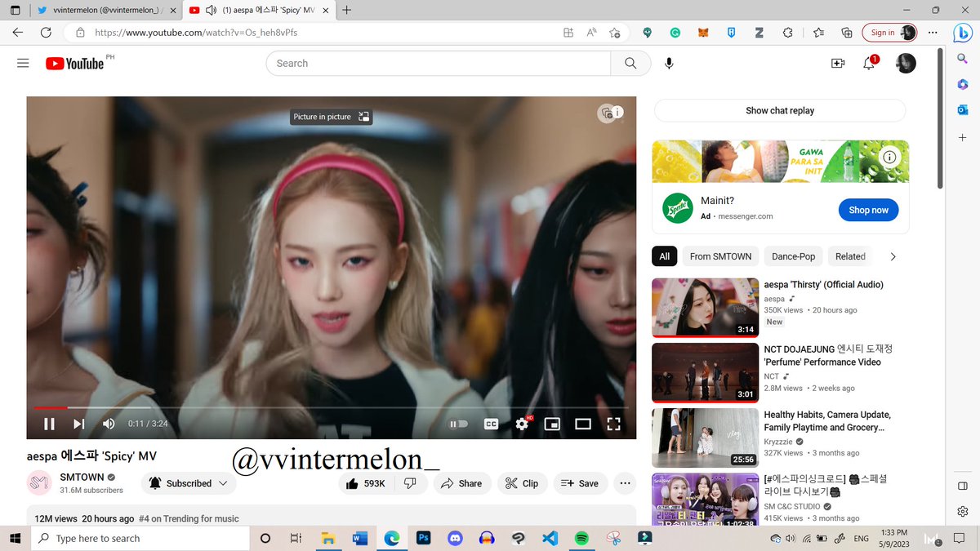
Task: Open YouTube notifications bell
Action: point(869,63)
